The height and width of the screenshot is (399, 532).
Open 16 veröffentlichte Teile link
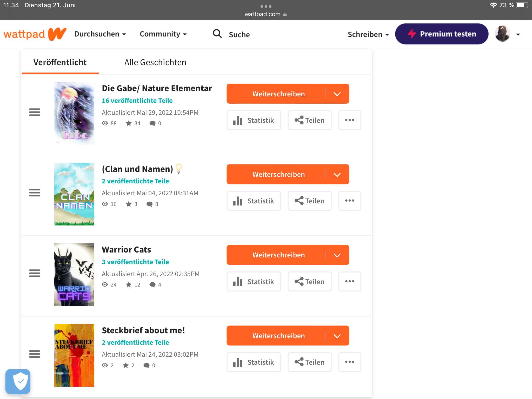click(x=137, y=101)
